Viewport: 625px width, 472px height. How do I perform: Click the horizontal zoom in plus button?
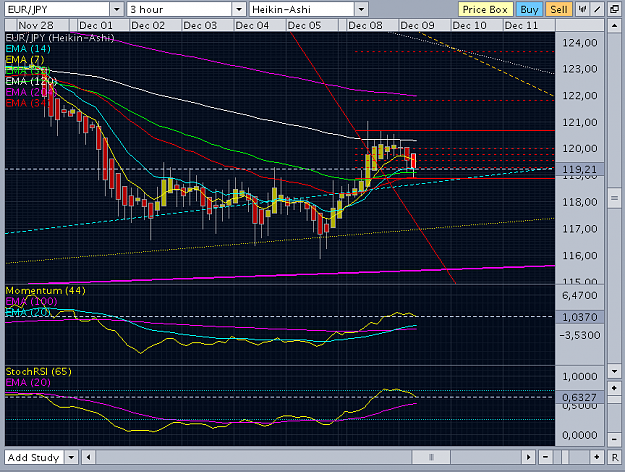tap(597, 457)
